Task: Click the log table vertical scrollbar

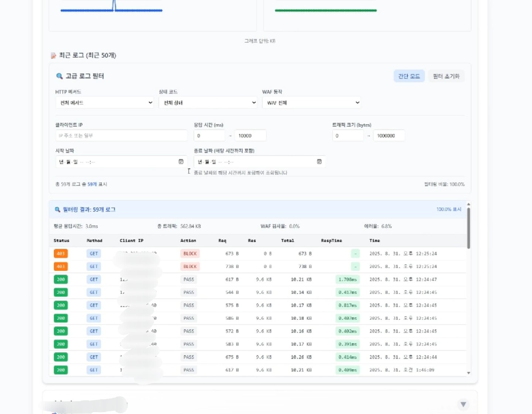Action: pos(468,228)
